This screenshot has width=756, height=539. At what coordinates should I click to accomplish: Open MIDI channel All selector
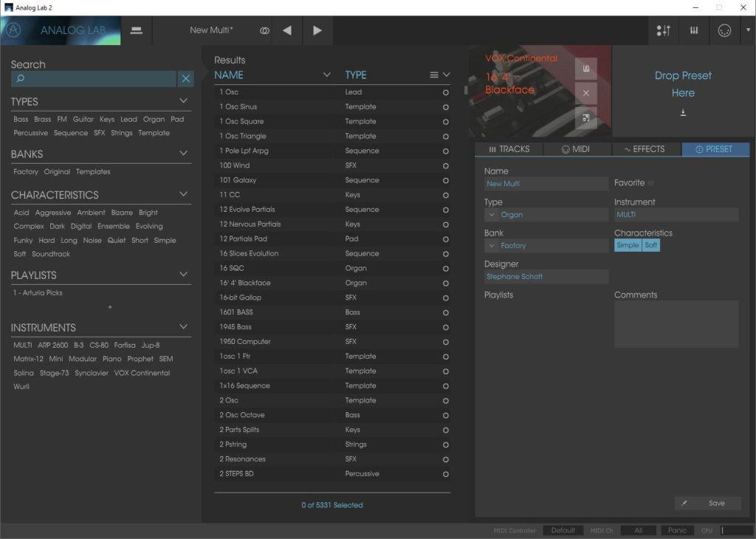[x=639, y=530]
